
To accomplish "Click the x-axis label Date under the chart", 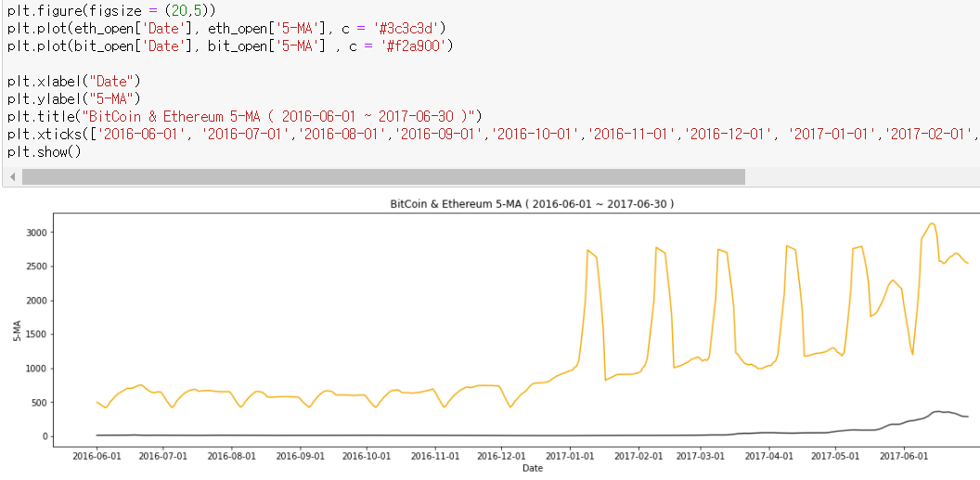I will pos(533,468).
